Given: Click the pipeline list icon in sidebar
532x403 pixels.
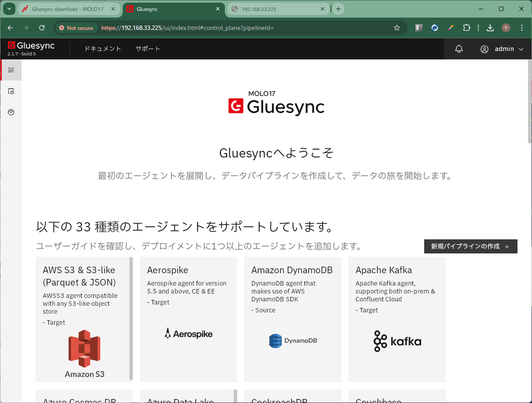Looking at the screenshot, I should [11, 70].
